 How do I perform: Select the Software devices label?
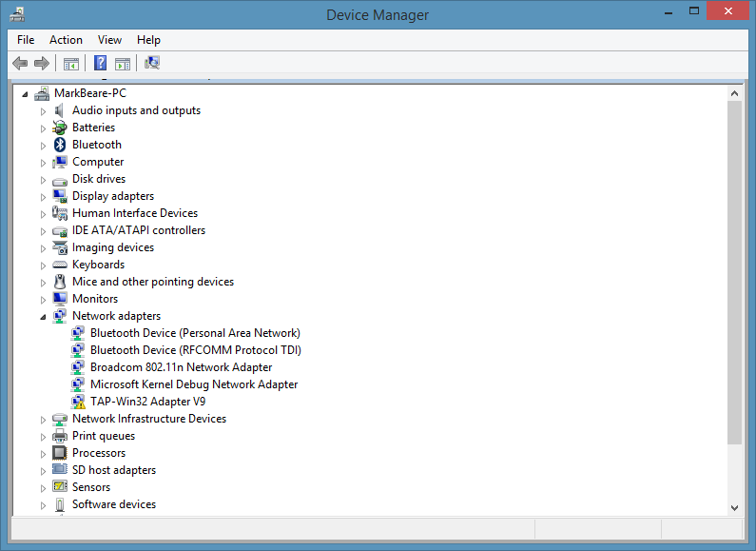(x=114, y=504)
